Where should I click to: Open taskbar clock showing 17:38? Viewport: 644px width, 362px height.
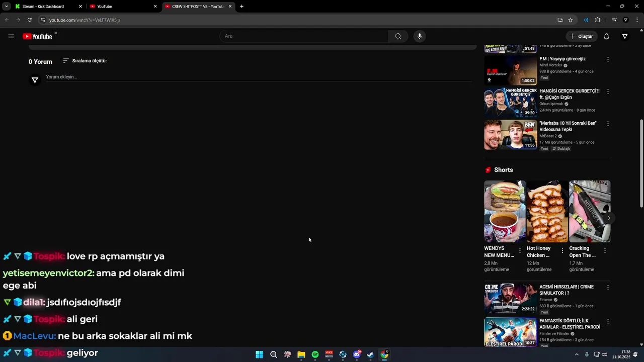[x=621, y=354]
